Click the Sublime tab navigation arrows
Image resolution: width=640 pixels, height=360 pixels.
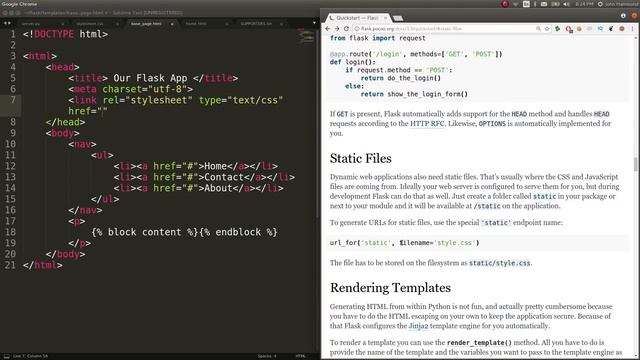pos(7,23)
